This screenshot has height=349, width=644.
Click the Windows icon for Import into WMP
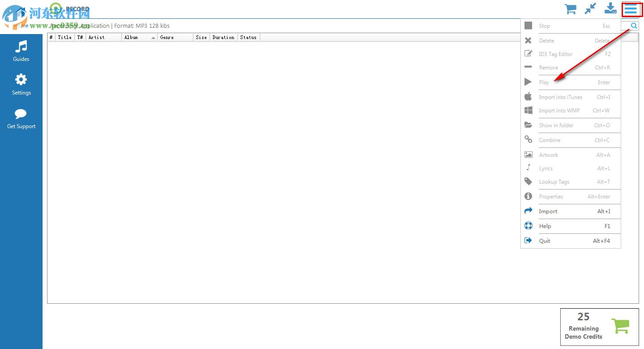(x=528, y=110)
